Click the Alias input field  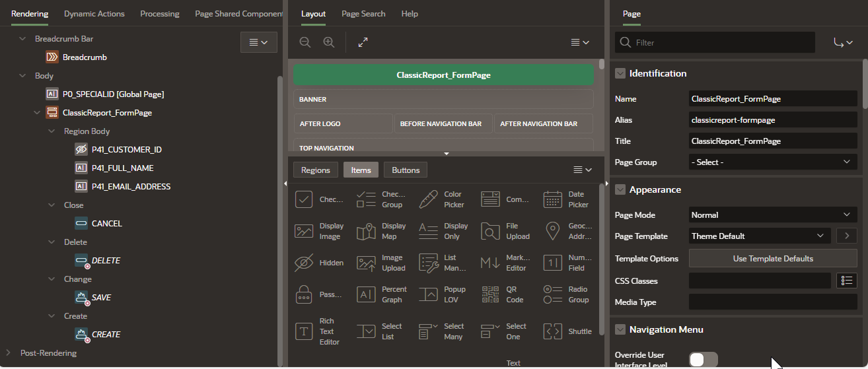pos(773,119)
